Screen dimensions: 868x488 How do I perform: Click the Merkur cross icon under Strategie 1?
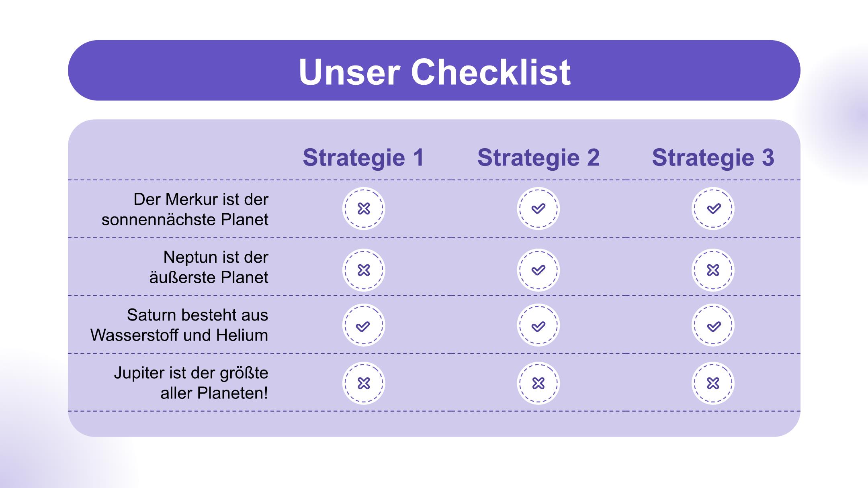coord(364,208)
